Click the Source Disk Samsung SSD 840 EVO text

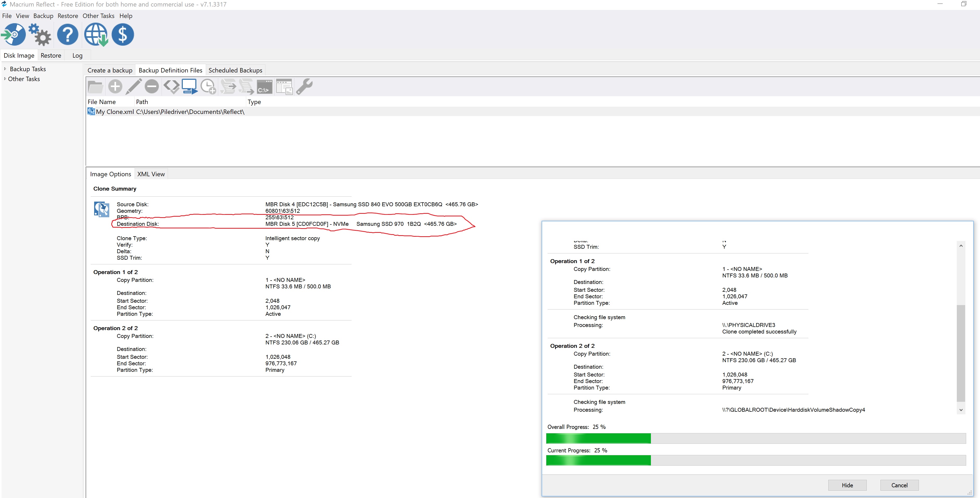[372, 204]
